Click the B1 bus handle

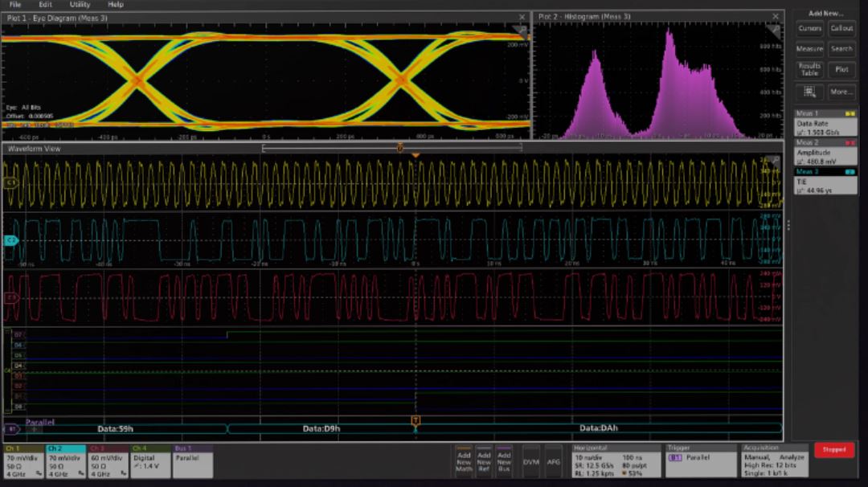coord(11,429)
